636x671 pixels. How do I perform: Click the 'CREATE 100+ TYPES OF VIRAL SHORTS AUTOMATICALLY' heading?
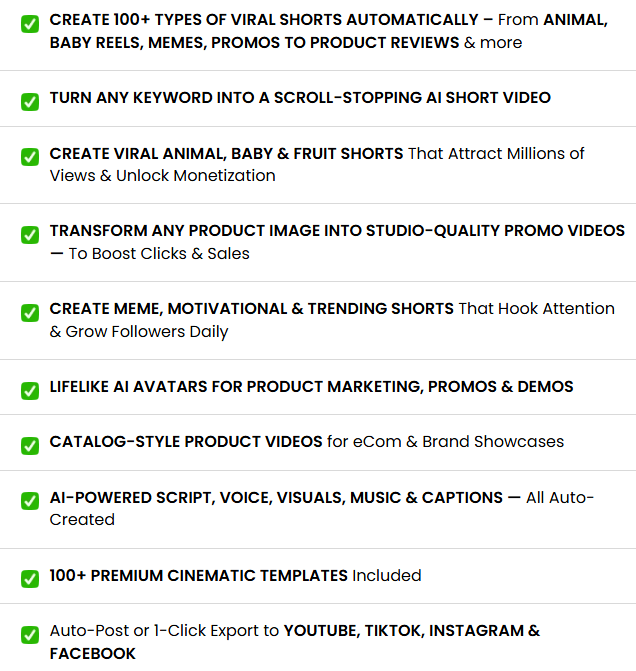[264, 20]
